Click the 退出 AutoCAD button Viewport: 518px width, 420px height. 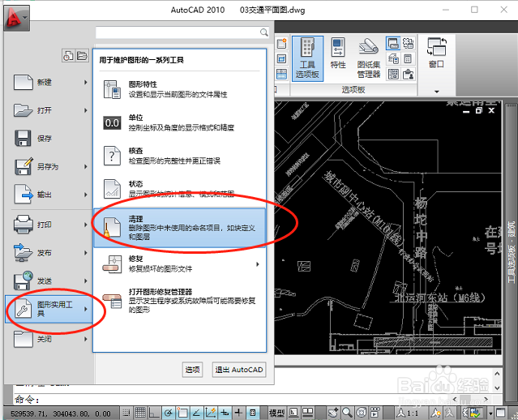pyautogui.click(x=239, y=370)
